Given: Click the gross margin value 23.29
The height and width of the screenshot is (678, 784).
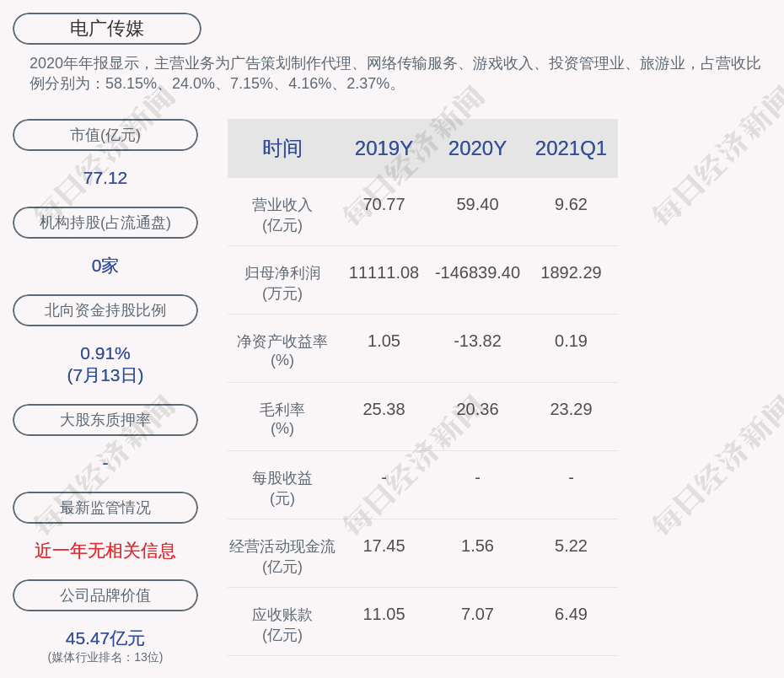Looking at the screenshot, I should pyautogui.click(x=571, y=410).
